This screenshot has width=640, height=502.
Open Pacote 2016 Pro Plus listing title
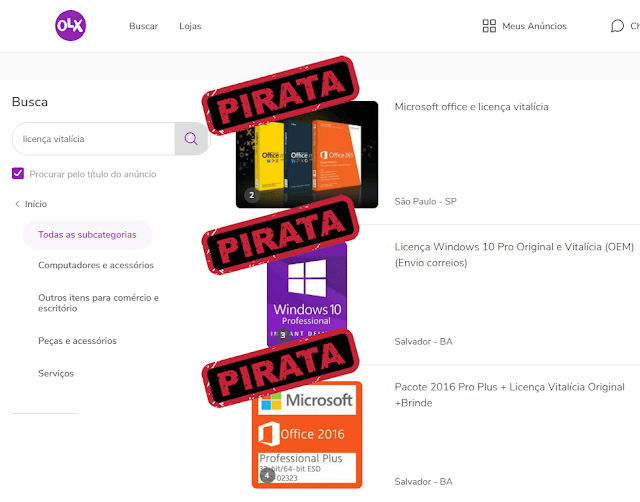509,395
